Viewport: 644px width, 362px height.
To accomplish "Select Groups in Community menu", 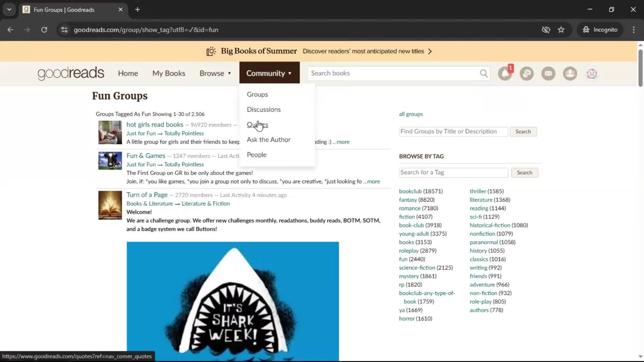I will tap(257, 95).
